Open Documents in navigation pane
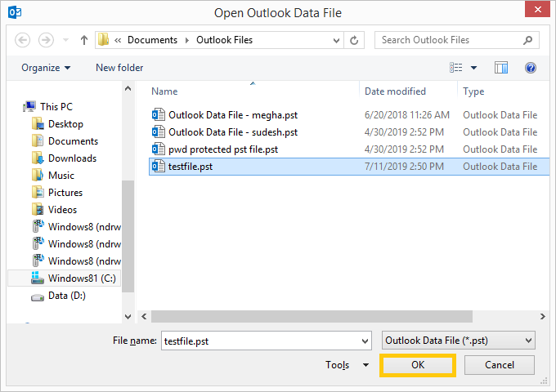The width and height of the screenshot is (556, 392). tap(73, 141)
